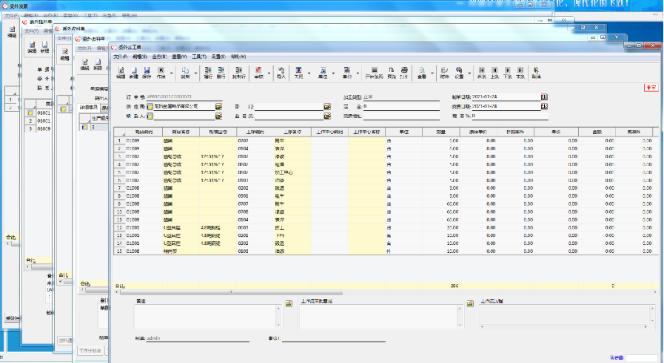Click the Print Preview toolbar icon
664x363 pixels.
(x=391, y=72)
